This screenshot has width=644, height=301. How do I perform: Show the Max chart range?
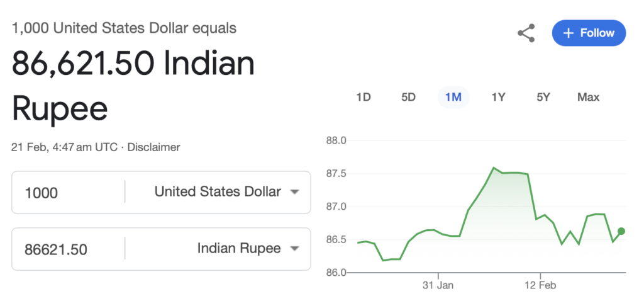588,97
